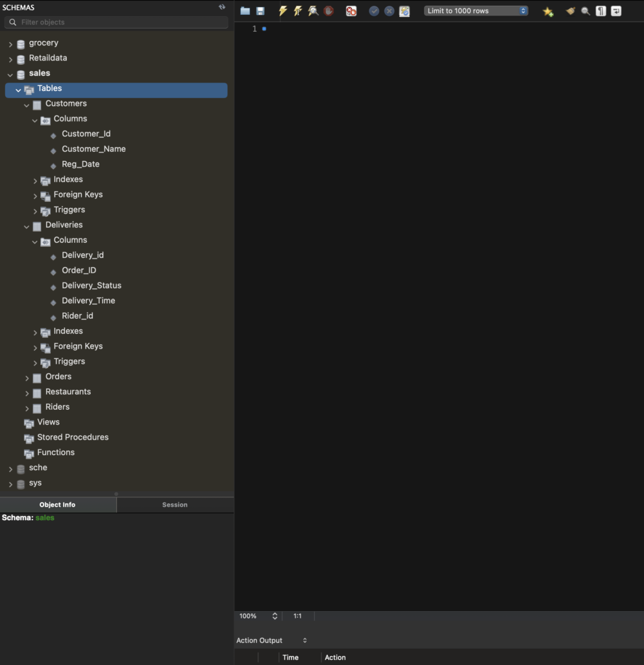Image resolution: width=644 pixels, height=665 pixels.
Task: Select the Object Info tab
Action: (57, 505)
